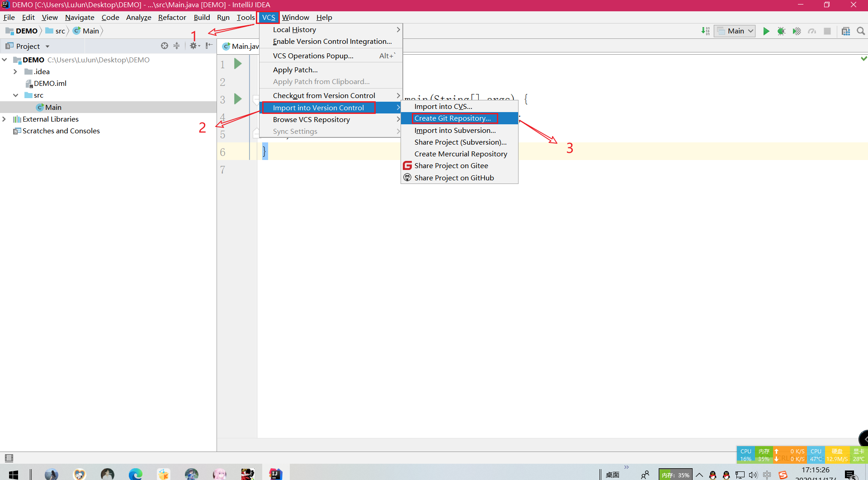868x480 pixels.
Task: Open the Help menu
Action: click(x=324, y=17)
